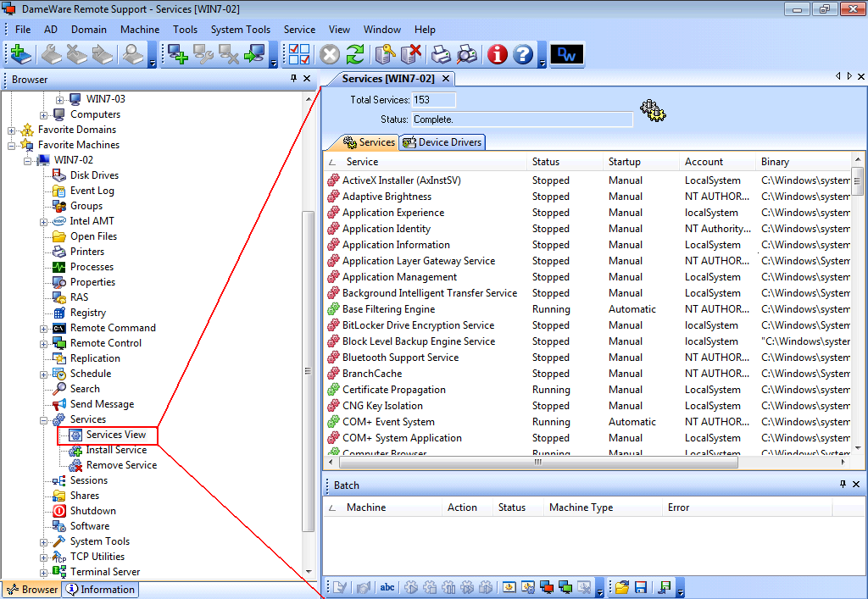Expand the Computers tree node
The image size is (868, 599).
[43, 115]
